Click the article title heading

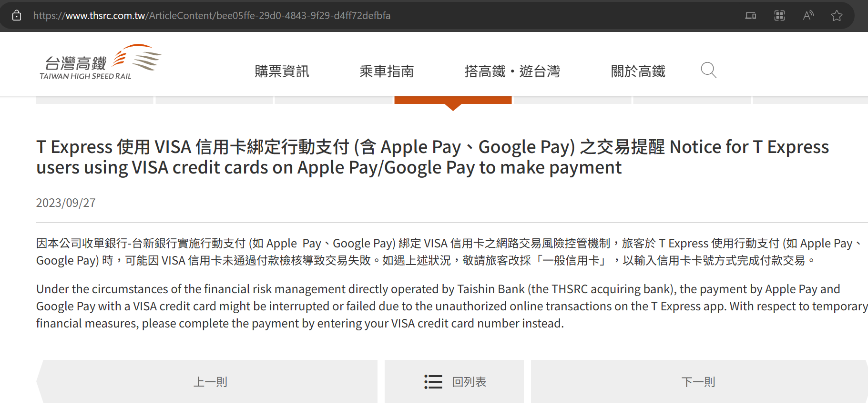tap(433, 157)
